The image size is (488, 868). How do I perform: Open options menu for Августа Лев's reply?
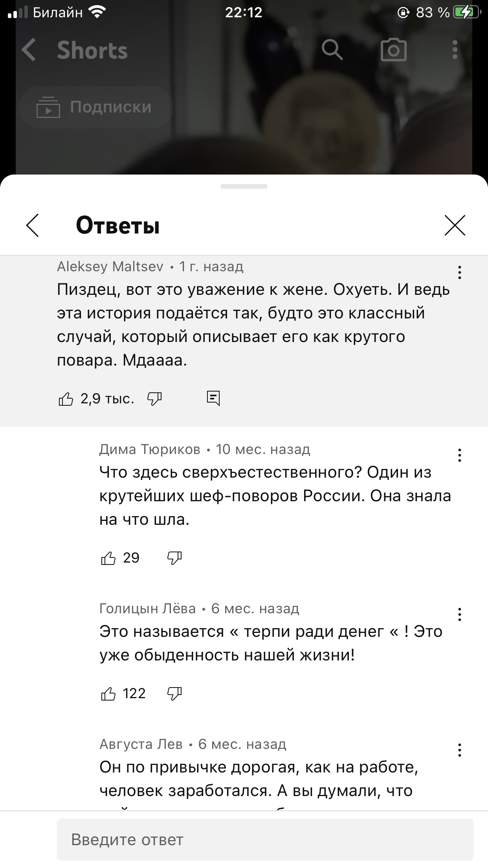[x=459, y=750]
